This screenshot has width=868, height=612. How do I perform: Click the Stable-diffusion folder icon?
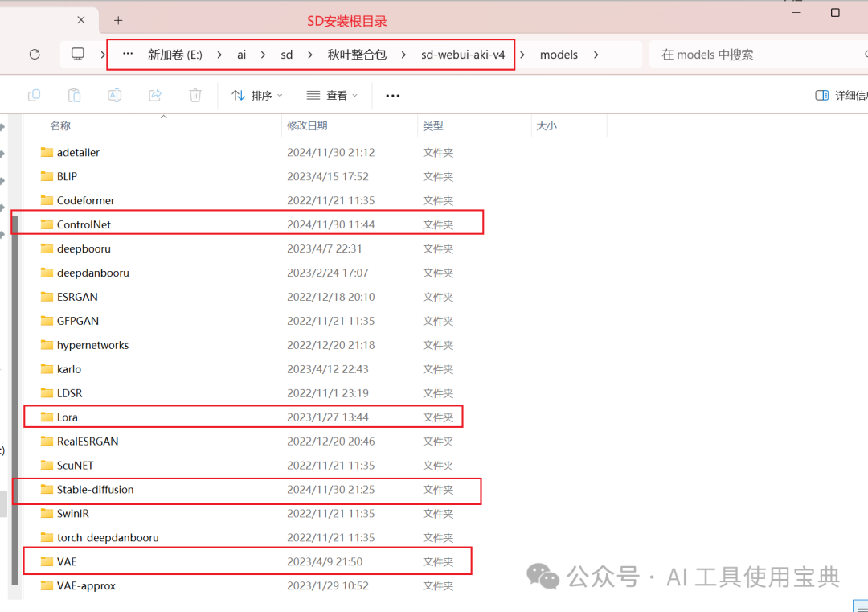coord(47,490)
